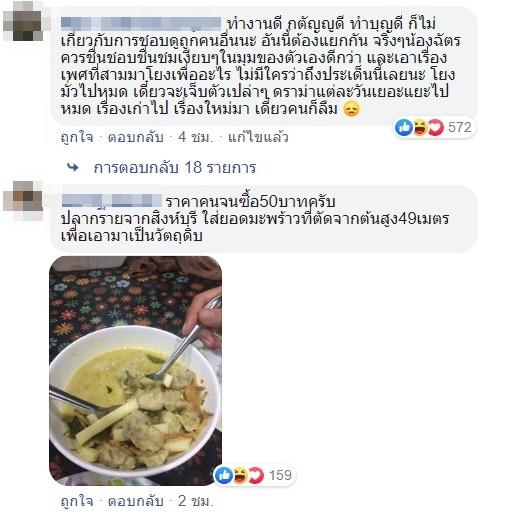Click the laughing emoji on the 159 photo comment
This screenshot has width=514, height=518.
240,475
